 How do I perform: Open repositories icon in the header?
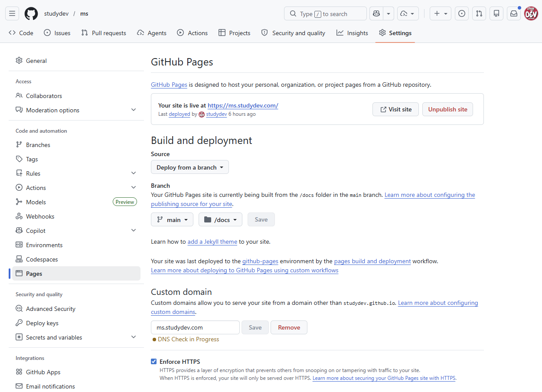click(x=496, y=13)
